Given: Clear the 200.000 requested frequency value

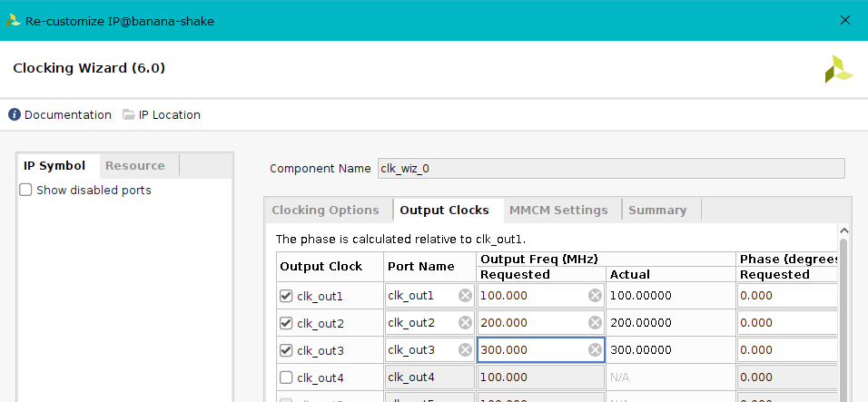Looking at the screenshot, I should point(595,323).
